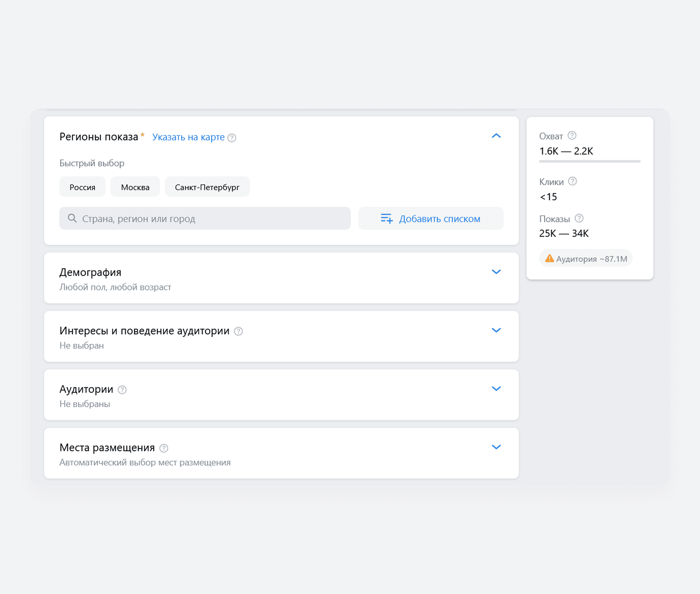Click help icon next to Интересы и поведение аудитории
Image resolution: width=700 pixels, height=594 pixels.
point(238,331)
